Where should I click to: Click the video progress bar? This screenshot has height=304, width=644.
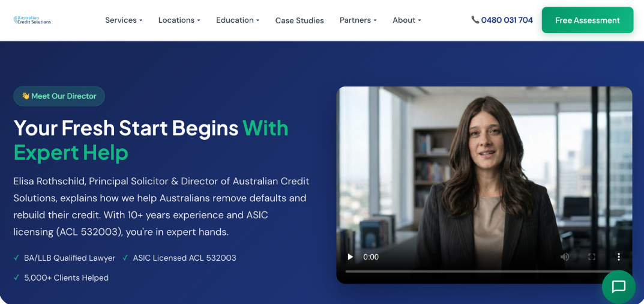click(x=484, y=271)
